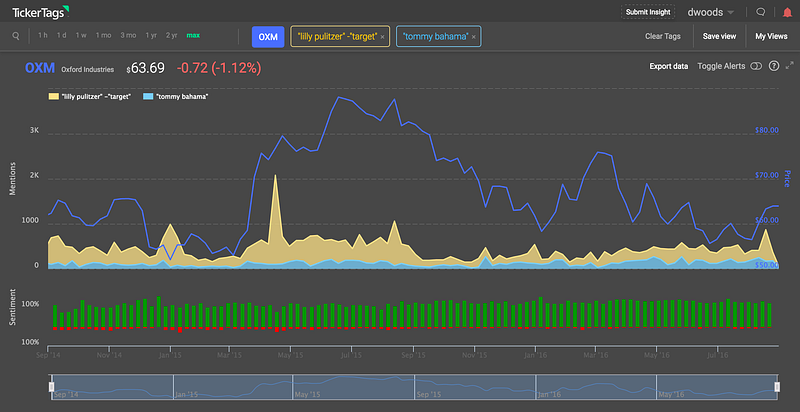Open the help question mark icon

point(774,66)
